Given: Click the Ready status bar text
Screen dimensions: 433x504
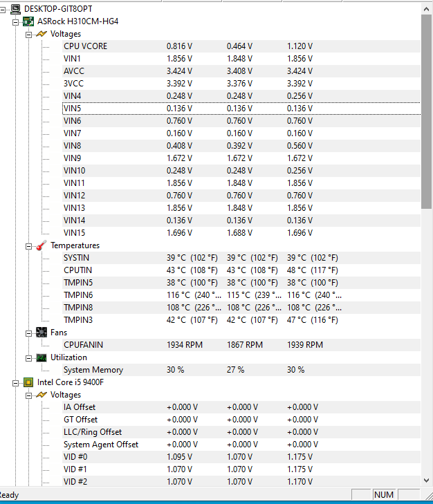Looking at the screenshot, I should tap(9, 495).
